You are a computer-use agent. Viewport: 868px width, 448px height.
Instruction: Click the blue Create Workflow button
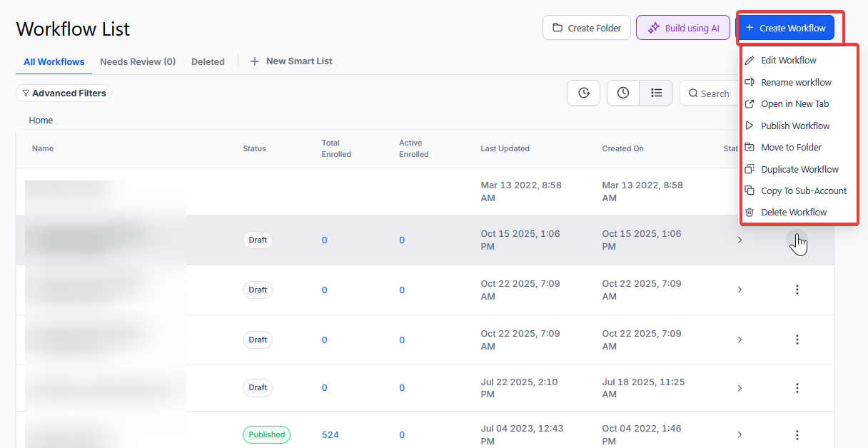click(785, 28)
